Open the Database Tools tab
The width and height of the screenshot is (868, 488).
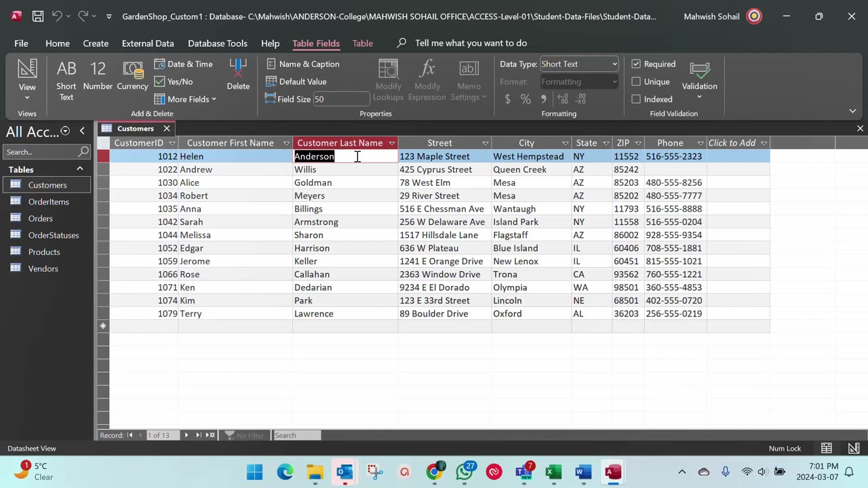[x=217, y=43]
